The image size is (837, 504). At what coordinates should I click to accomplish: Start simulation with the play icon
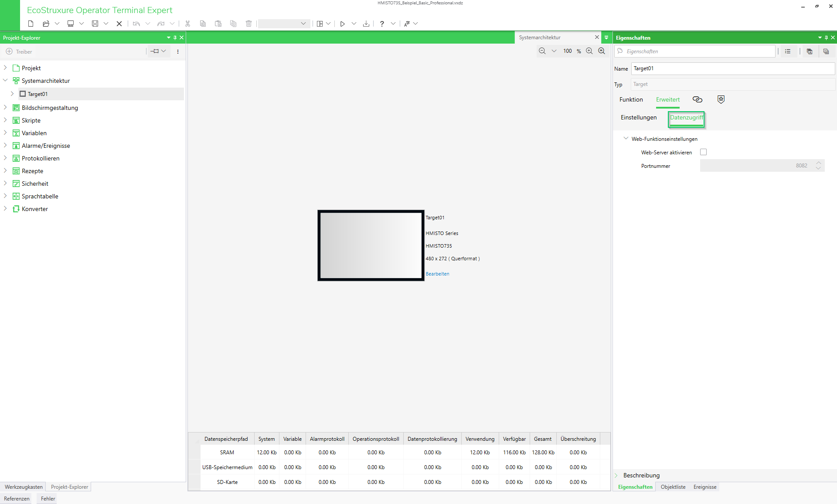click(x=342, y=24)
